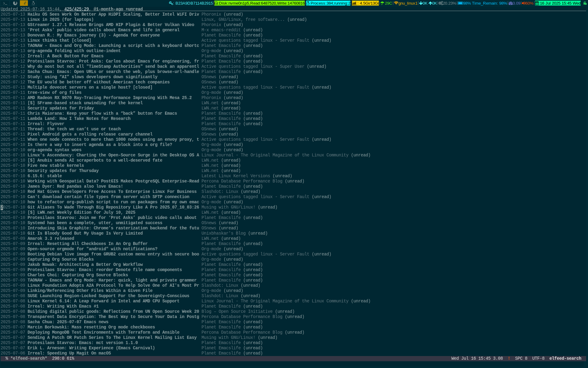Click the load average 3.09 gauge
Image resolution: width=588 pixels, height=368 pixels.
(x=514, y=3)
